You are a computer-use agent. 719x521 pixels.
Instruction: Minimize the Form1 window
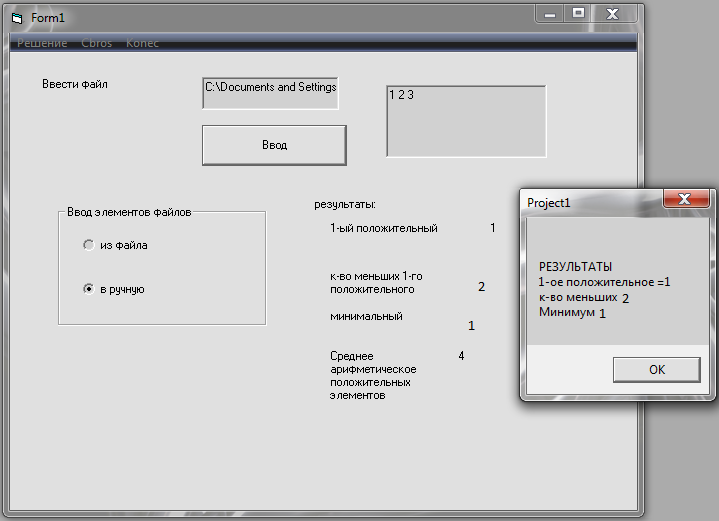tap(550, 14)
